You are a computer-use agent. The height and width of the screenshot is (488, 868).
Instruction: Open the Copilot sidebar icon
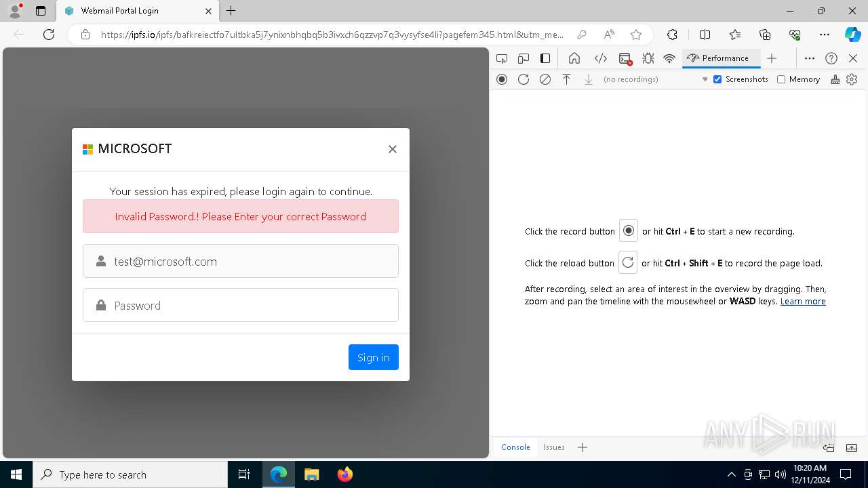click(852, 35)
